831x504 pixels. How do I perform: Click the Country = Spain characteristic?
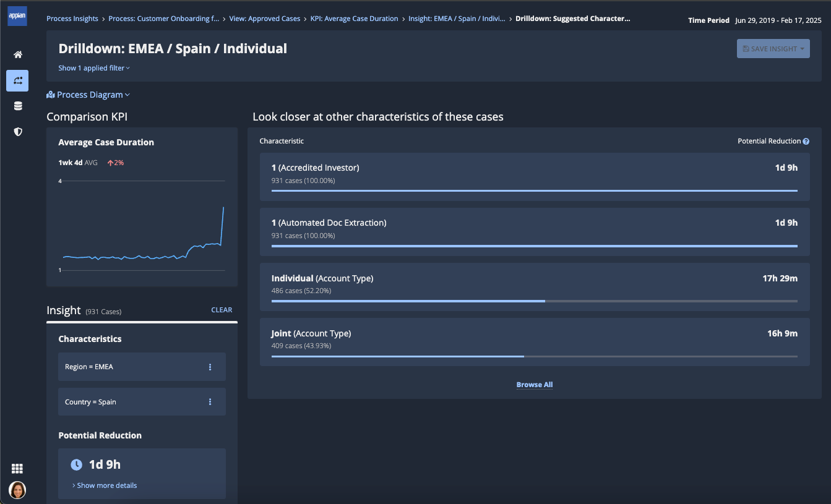142,402
